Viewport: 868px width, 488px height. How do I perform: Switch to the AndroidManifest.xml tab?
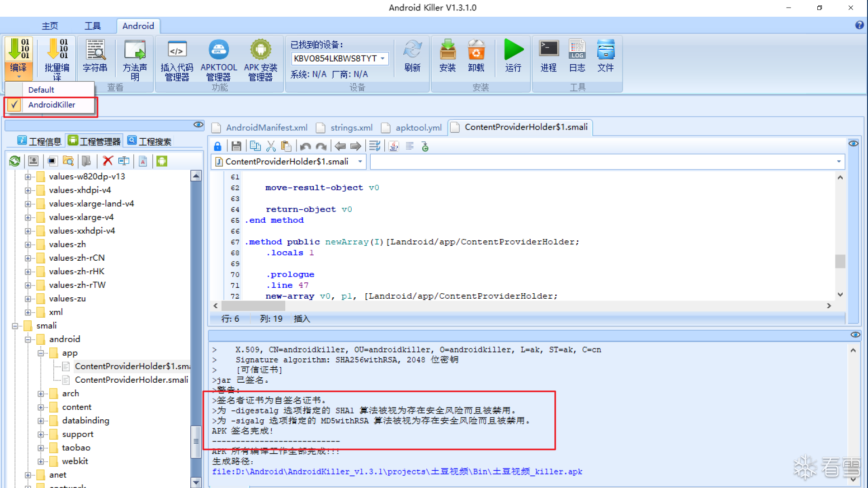click(x=266, y=128)
